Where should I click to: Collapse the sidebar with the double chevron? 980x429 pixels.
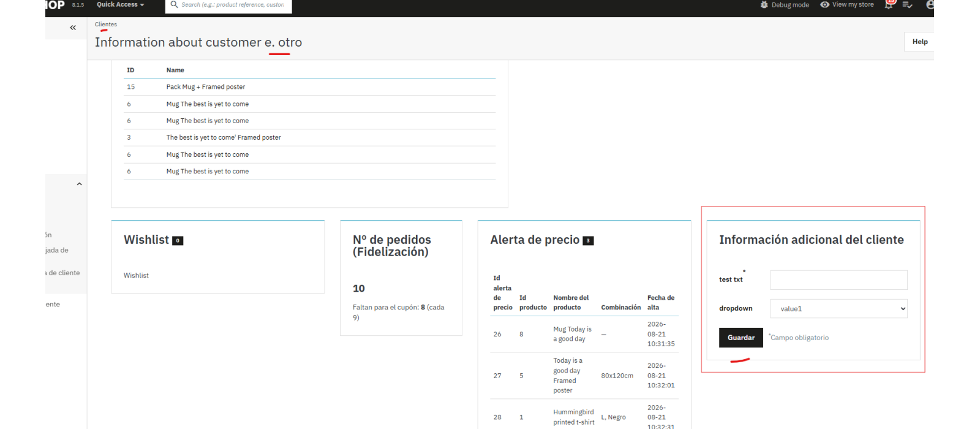pyautogui.click(x=73, y=28)
